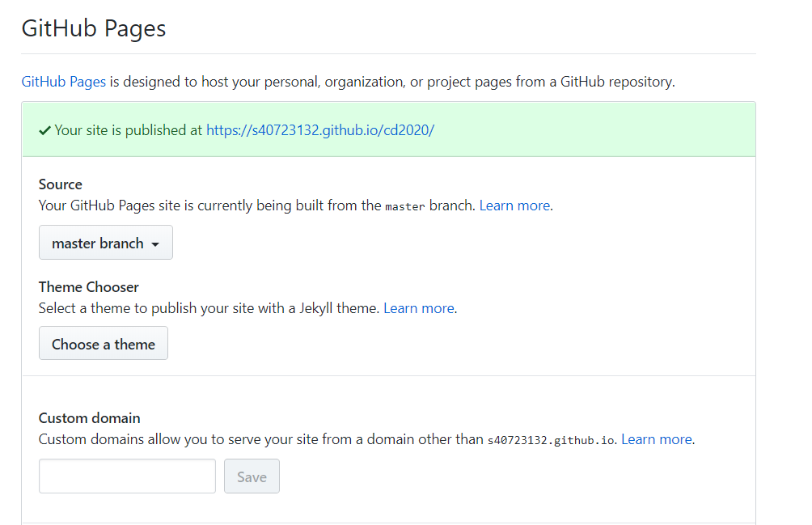This screenshot has width=812, height=525.
Task: Click Learn more link in Source section
Action: point(514,205)
